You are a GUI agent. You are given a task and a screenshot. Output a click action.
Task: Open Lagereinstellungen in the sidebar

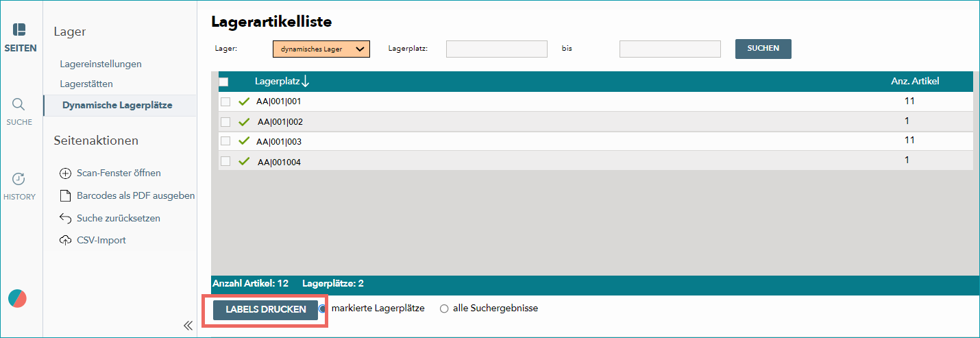(101, 64)
